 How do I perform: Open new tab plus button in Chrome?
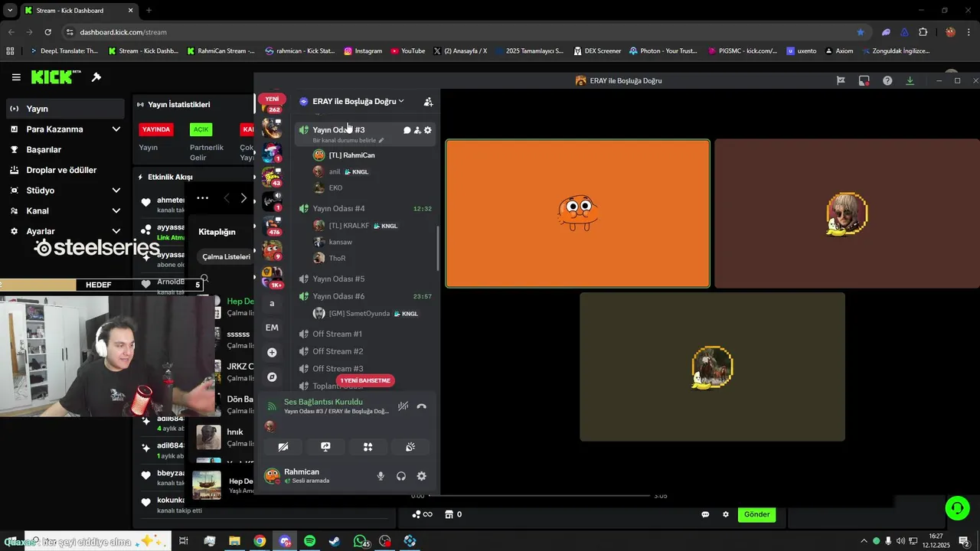tap(149, 11)
